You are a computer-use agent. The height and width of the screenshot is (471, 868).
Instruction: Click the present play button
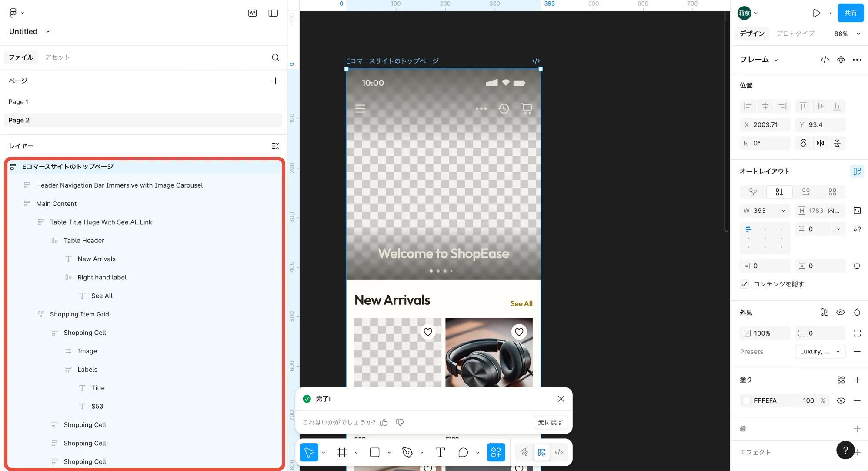pos(817,13)
